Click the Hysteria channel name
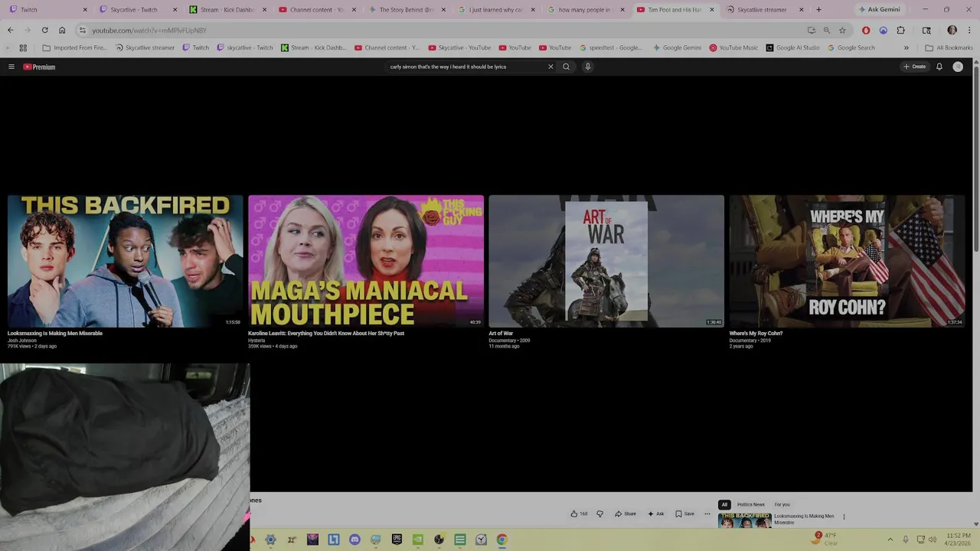 256,340
